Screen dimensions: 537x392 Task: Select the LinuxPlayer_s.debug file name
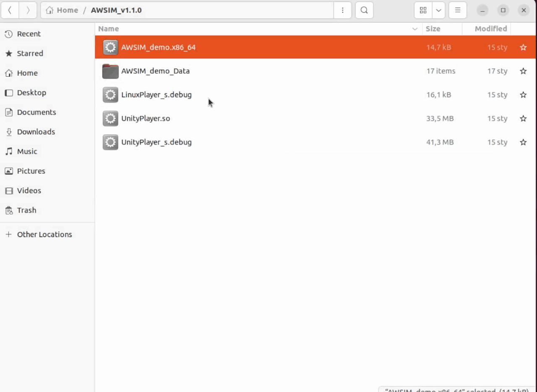156,95
